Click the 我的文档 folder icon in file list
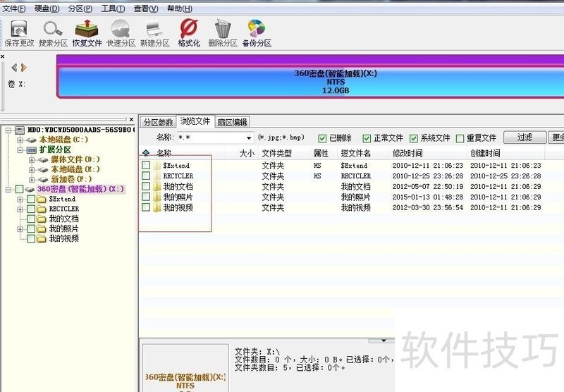This screenshot has height=392, width=564. [157, 186]
